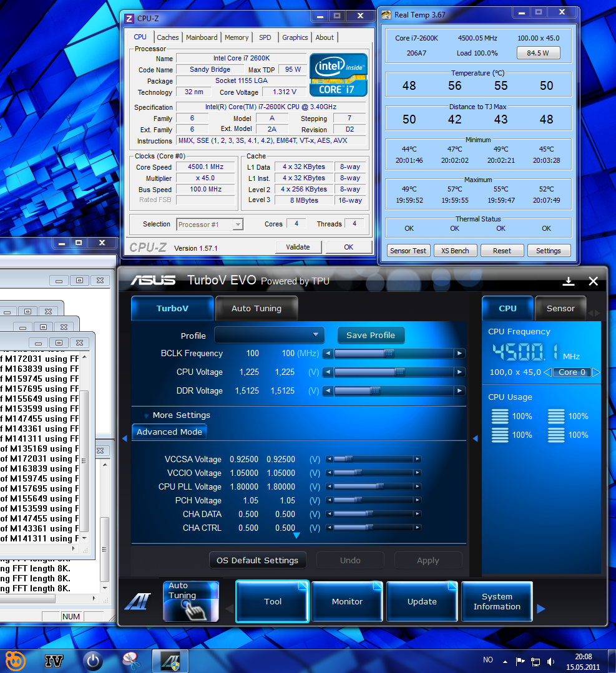The width and height of the screenshot is (616, 673).
Task: Switch to the Mainboard tab in CPU-Z
Action: 202,37
